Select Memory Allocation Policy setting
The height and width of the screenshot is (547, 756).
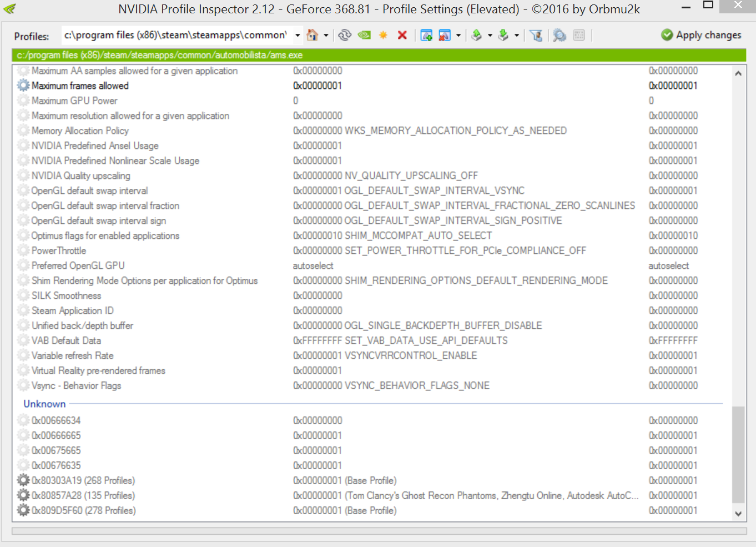tap(371, 131)
